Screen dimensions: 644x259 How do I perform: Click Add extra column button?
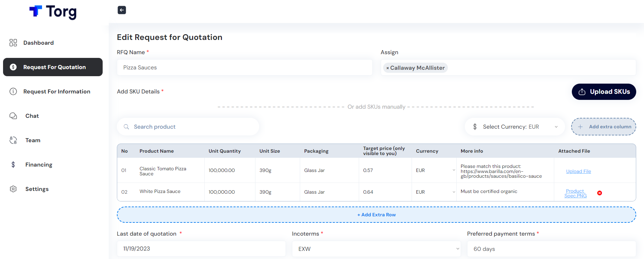coord(603,127)
